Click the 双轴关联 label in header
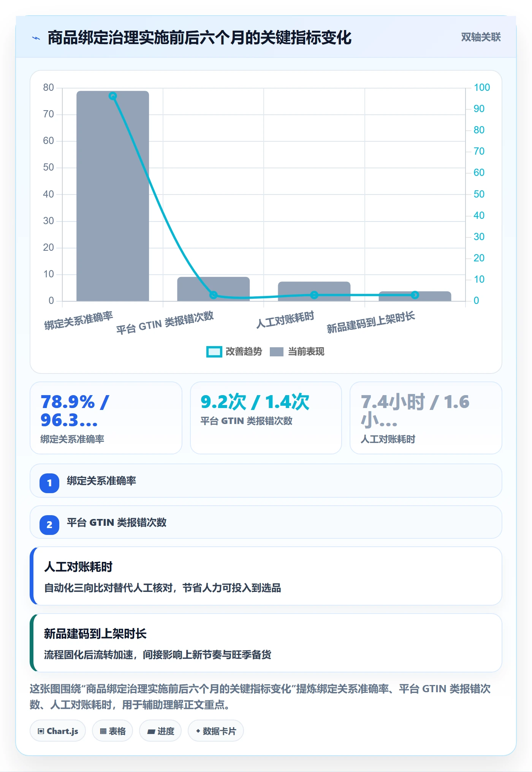The height and width of the screenshot is (772, 532). [481, 37]
